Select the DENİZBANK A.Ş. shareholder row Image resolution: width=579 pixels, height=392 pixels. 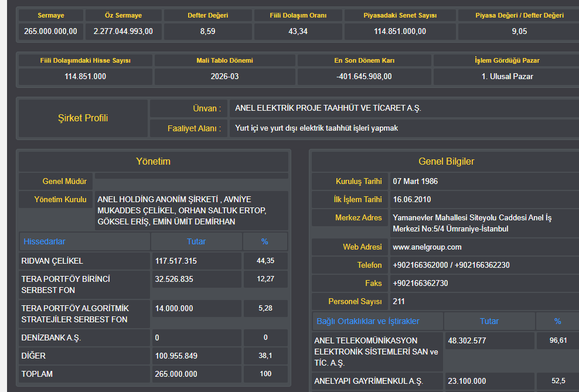click(x=84, y=338)
